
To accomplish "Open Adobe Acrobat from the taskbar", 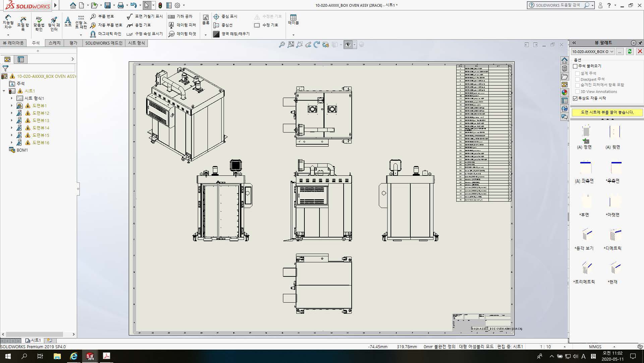I will [106, 356].
